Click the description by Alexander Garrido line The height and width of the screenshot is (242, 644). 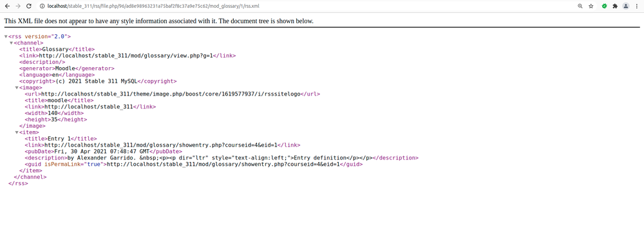point(222,157)
